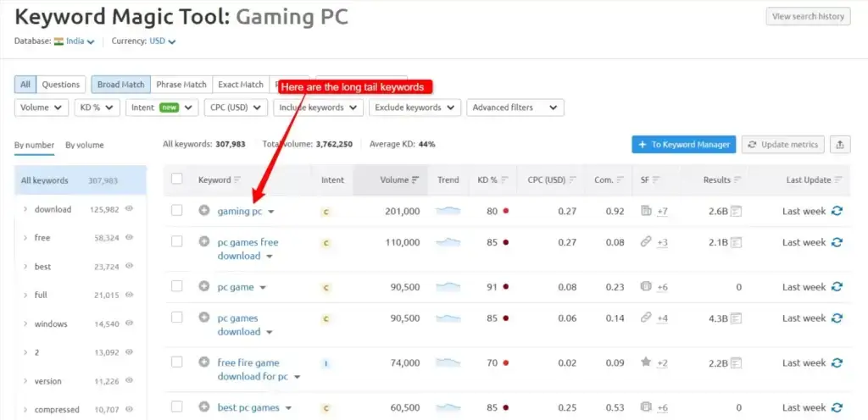Sort the Keyword column
This screenshot has width=868, height=420.
[x=237, y=180]
